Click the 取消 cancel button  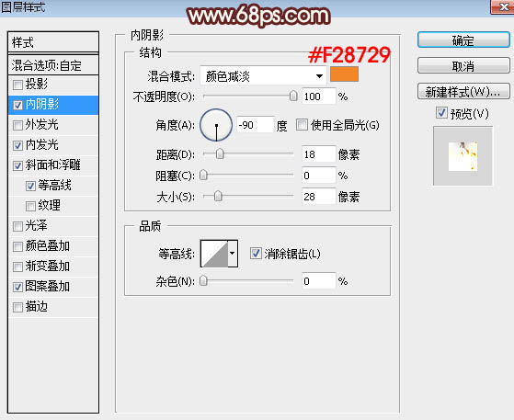463,66
